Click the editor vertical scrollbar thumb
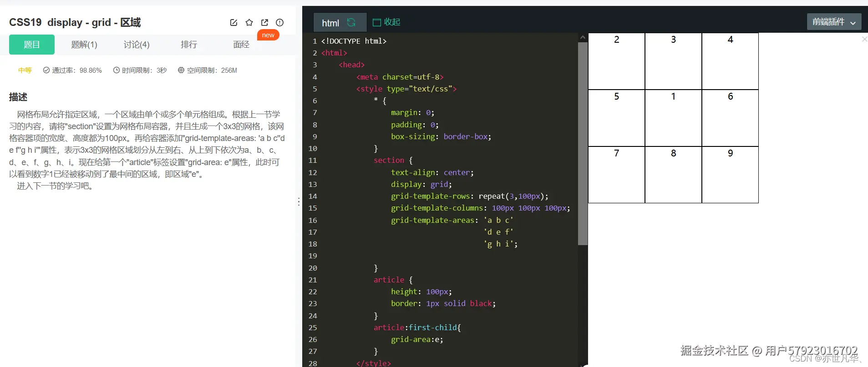Screen dimensions: 868x367 [583, 144]
